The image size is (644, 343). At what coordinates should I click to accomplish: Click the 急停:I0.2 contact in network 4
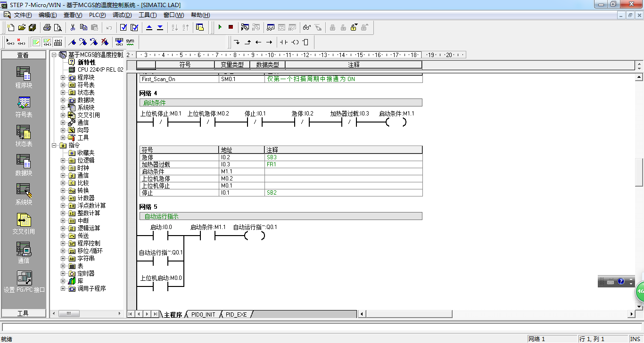point(302,122)
